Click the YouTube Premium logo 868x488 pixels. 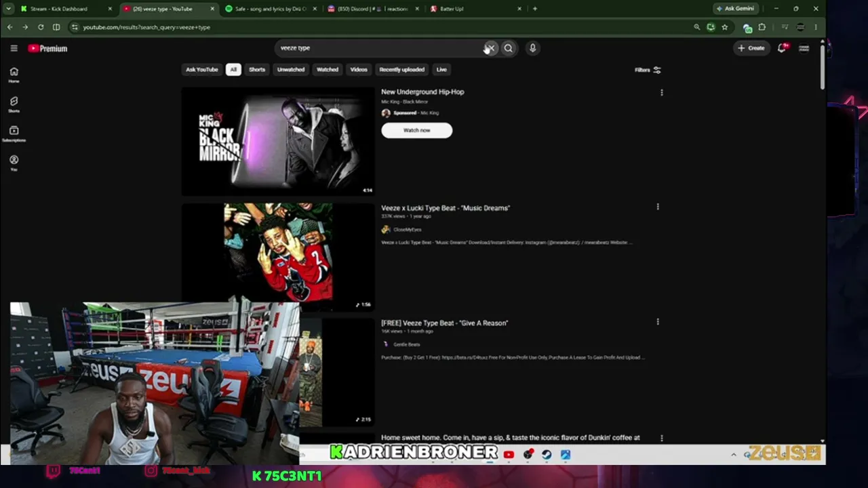(47, 48)
